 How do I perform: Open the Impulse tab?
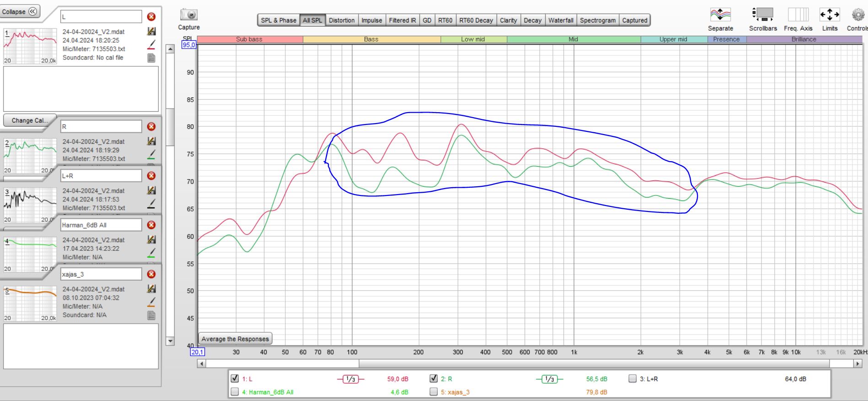tap(372, 20)
